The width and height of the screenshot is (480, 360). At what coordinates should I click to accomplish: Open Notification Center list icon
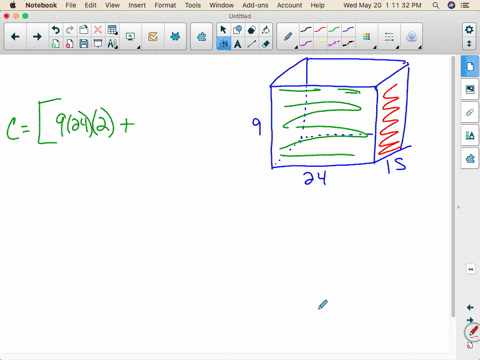pos(465,5)
